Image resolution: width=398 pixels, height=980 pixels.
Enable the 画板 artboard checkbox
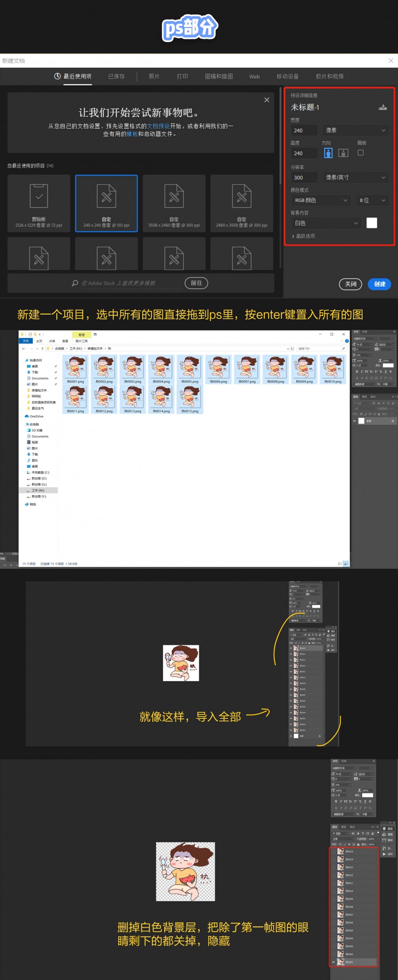[361, 153]
